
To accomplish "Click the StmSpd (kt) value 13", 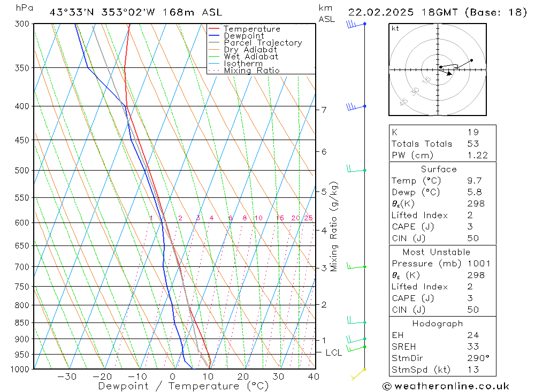I will [x=473, y=370].
